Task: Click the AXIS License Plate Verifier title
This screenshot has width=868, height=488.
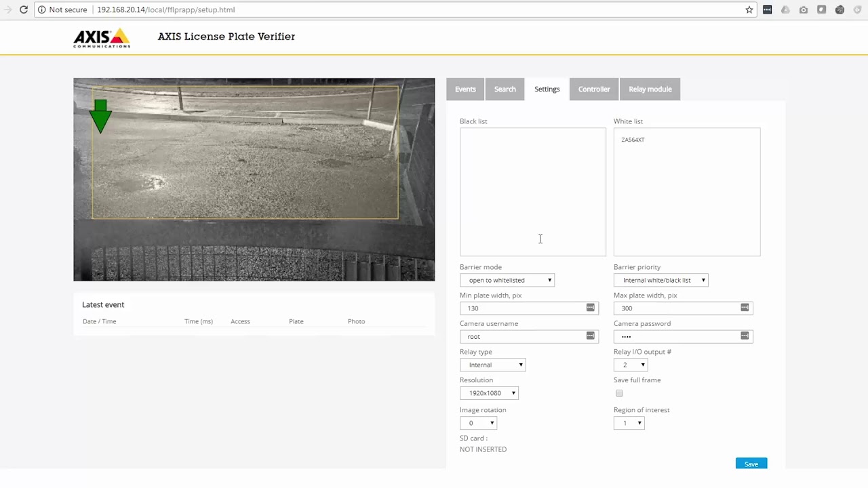Action: (226, 37)
